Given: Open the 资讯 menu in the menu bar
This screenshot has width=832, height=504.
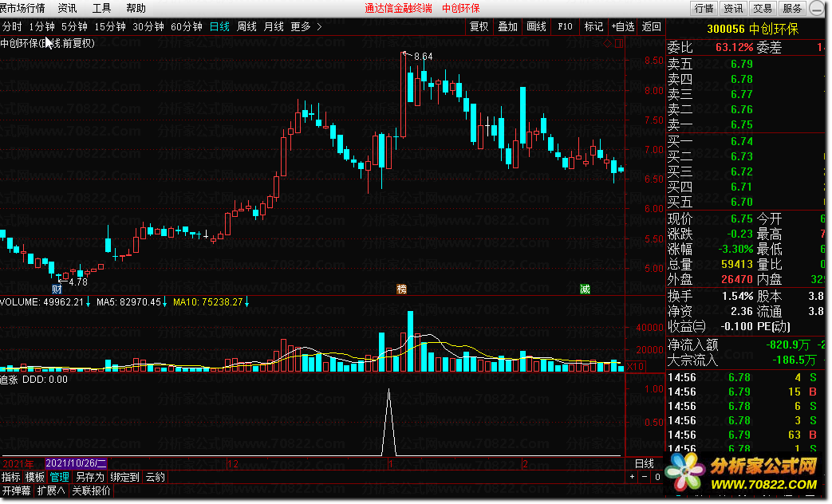Looking at the screenshot, I should pos(67,9).
